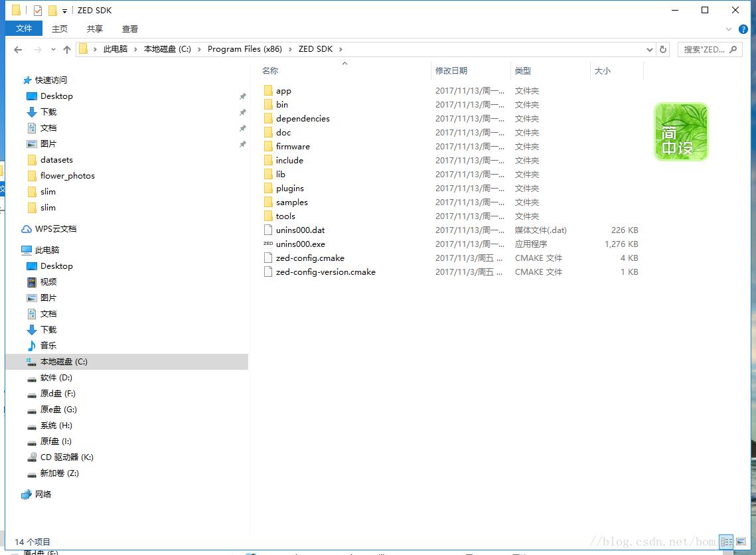Open WPS云文档 in the navigation pane

tap(56, 228)
